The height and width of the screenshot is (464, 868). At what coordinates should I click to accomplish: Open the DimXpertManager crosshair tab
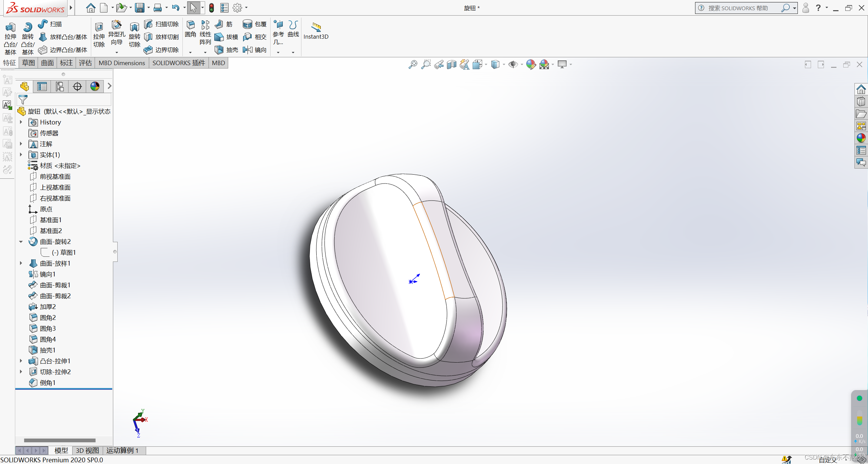tap(77, 86)
